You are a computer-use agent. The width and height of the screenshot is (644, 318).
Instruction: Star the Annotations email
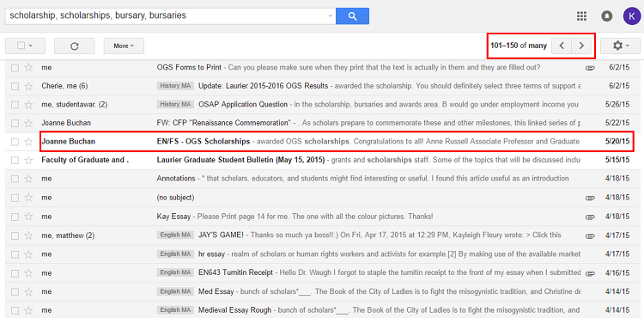(x=28, y=178)
